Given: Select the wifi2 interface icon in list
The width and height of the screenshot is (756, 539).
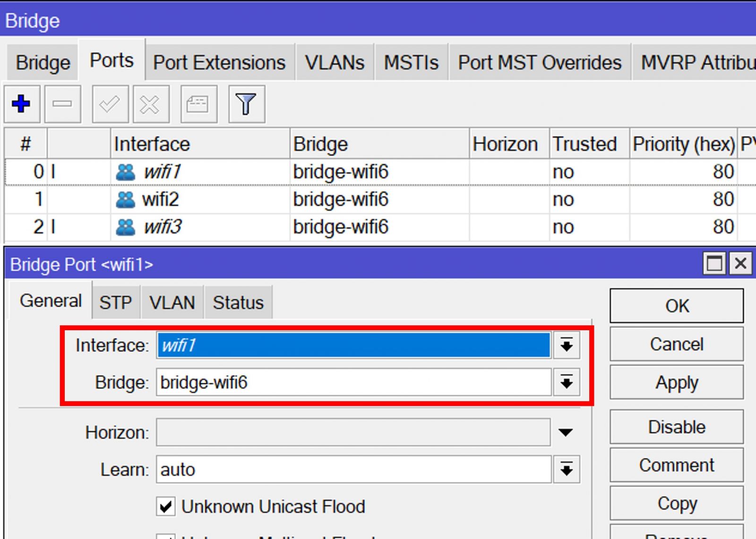Looking at the screenshot, I should (x=125, y=200).
